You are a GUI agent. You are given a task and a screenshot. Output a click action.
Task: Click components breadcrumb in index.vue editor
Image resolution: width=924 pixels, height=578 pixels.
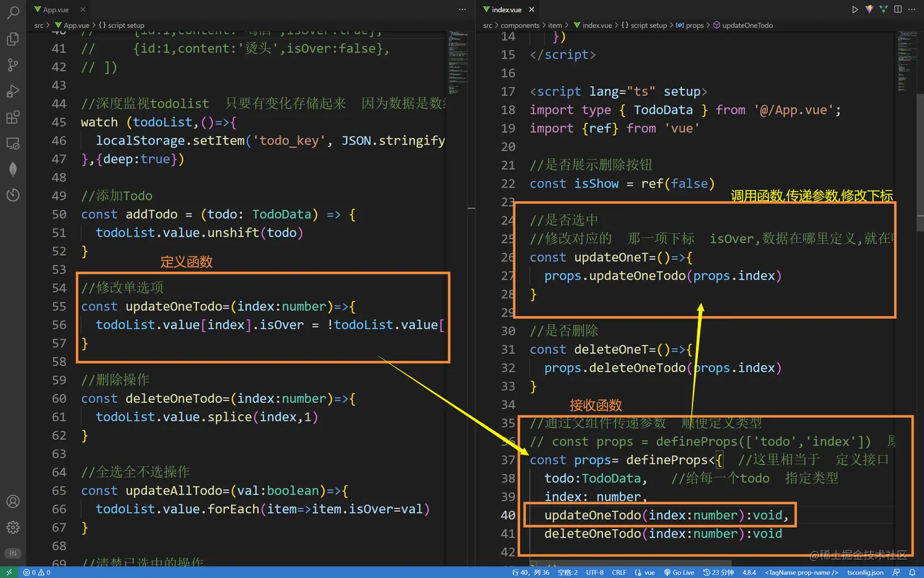coord(520,25)
